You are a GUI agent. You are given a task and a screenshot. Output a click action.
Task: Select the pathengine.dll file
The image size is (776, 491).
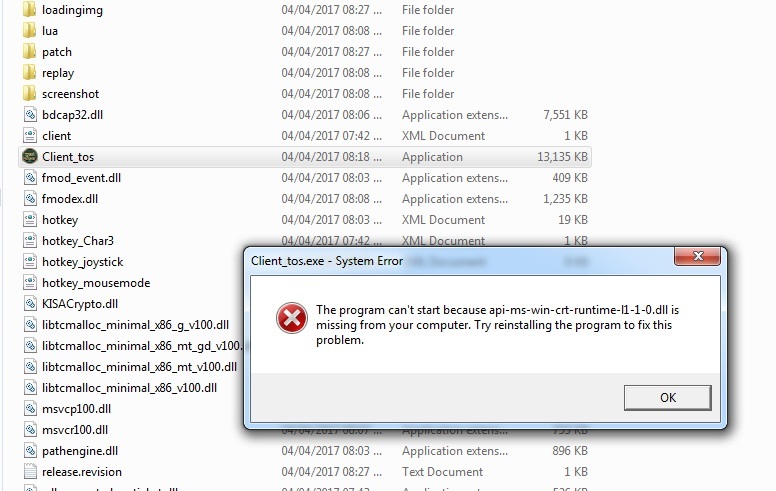80,451
